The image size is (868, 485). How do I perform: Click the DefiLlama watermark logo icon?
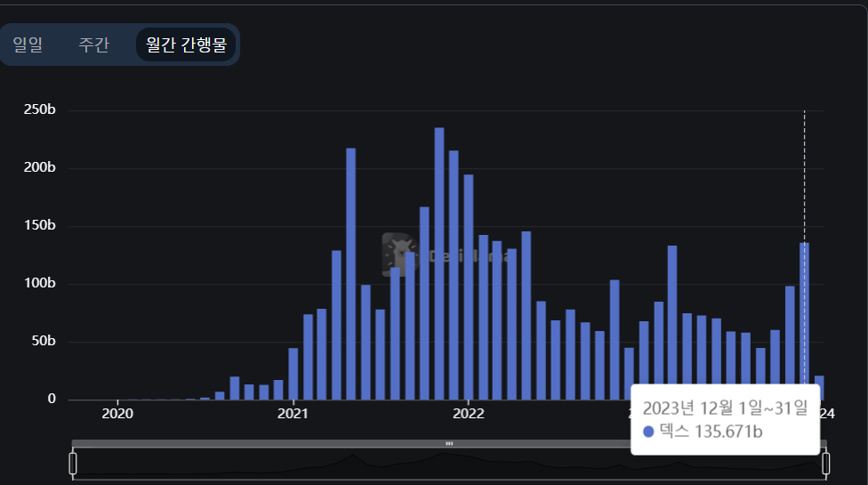tap(399, 255)
